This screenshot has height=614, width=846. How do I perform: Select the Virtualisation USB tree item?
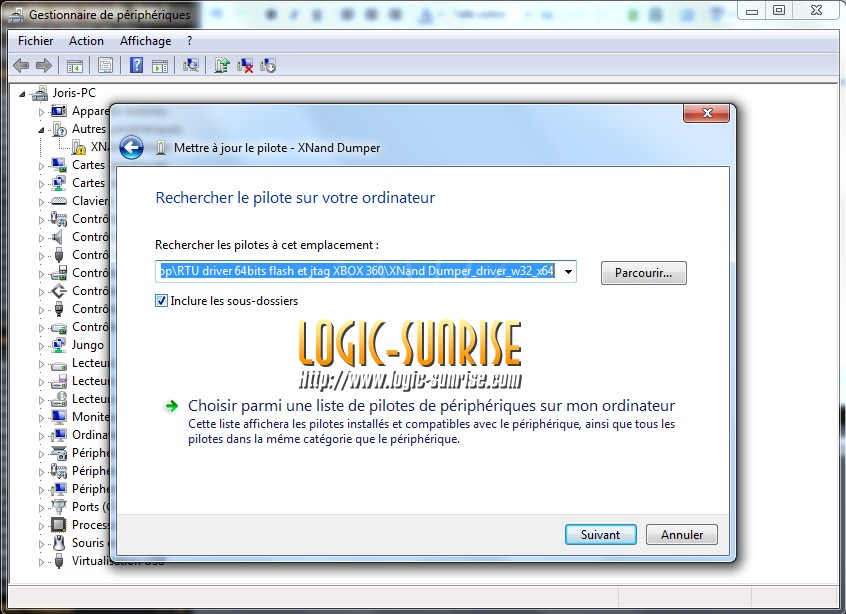(x=118, y=561)
